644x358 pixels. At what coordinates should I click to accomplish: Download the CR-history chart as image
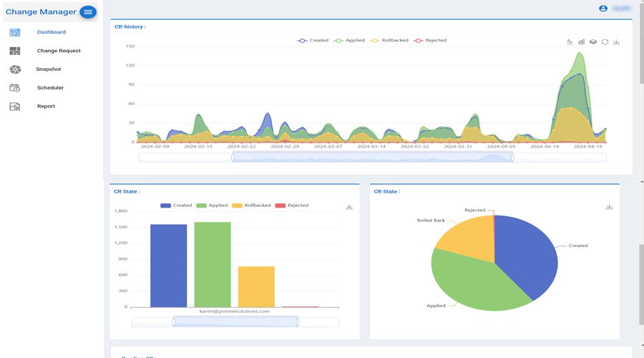tap(616, 42)
